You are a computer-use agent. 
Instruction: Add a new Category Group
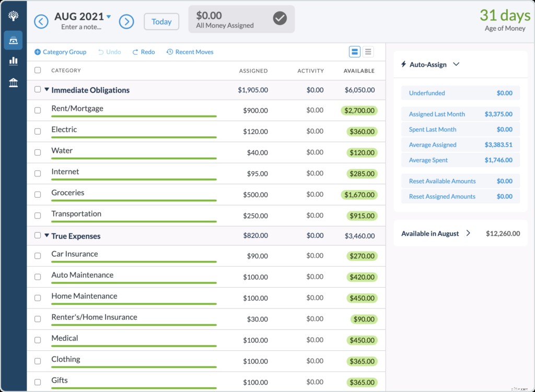pyautogui.click(x=60, y=52)
